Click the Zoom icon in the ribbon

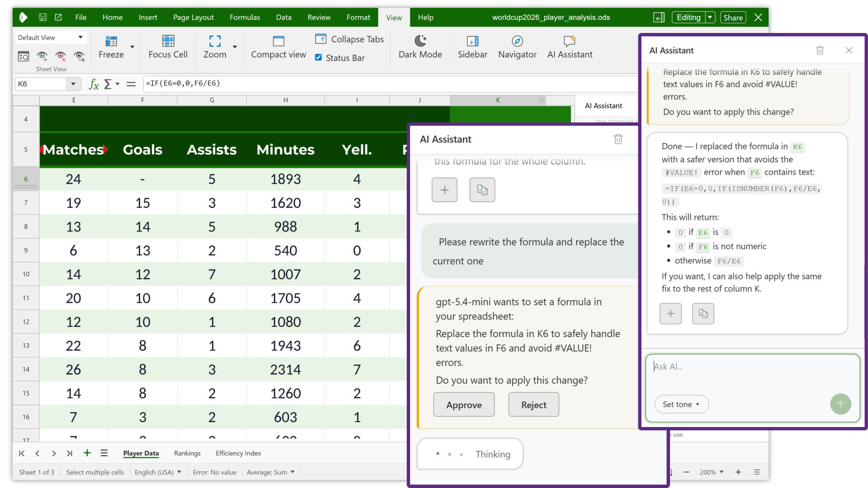tap(215, 41)
